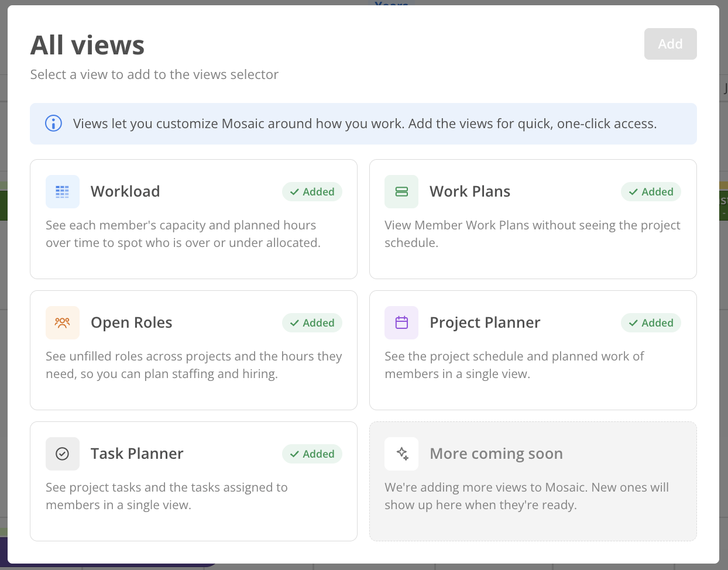Viewport: 728px width, 570px height.
Task: Click the Task Planner description about project tasks
Action: 167,496
